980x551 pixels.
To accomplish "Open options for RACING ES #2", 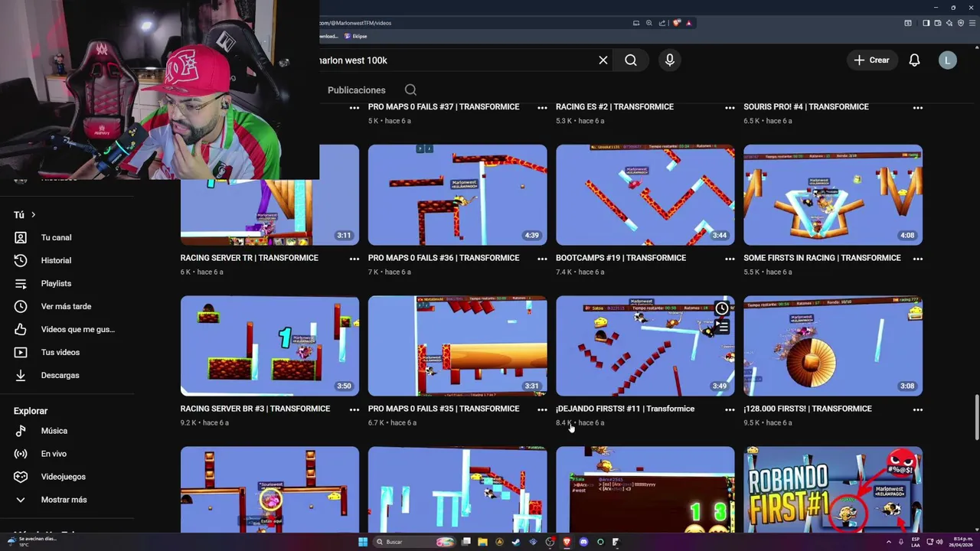I will click(730, 108).
